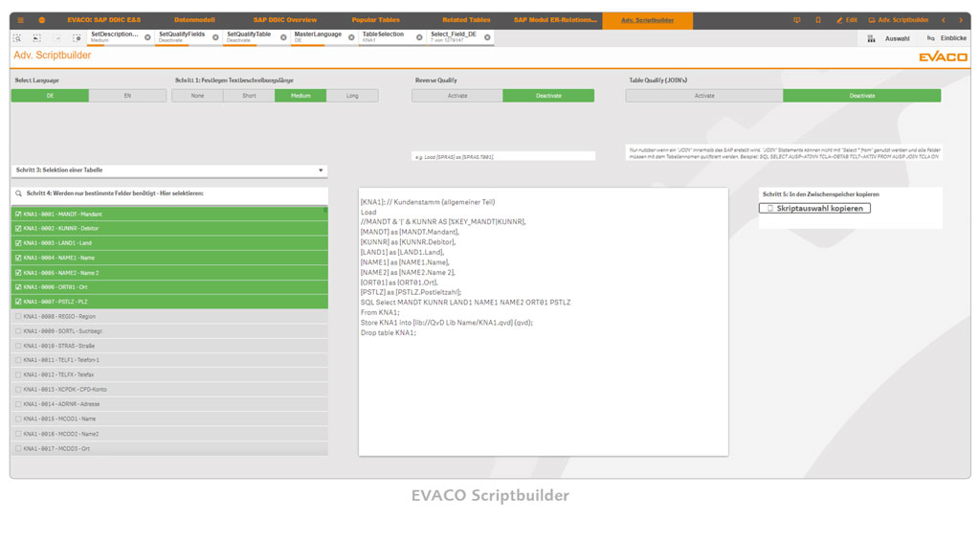This screenshot has width=980, height=543.
Task: Uncheck KNA1-0007 PSTLZ PLZ field
Action: [x=169, y=302]
